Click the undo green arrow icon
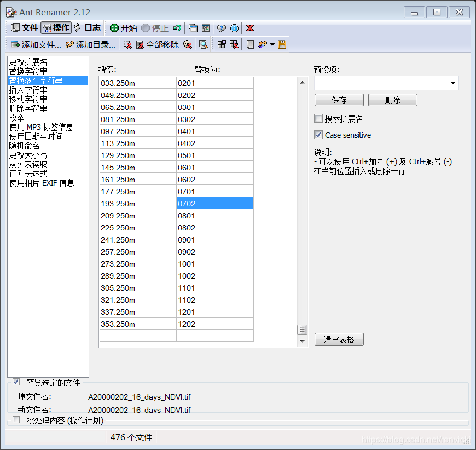The width and height of the screenshot is (476, 450). tap(177, 28)
